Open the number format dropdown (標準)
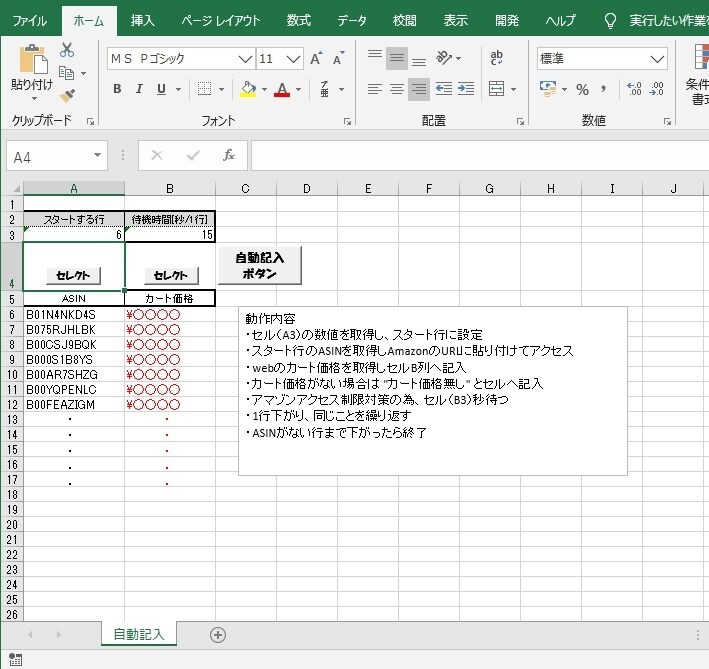Screen dimensions: 709x669 [657, 59]
